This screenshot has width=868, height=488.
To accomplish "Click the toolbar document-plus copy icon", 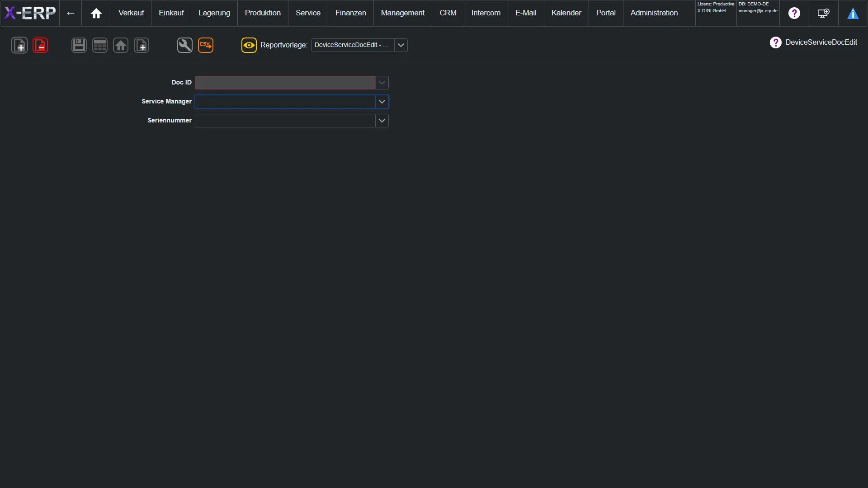I will click(x=142, y=45).
